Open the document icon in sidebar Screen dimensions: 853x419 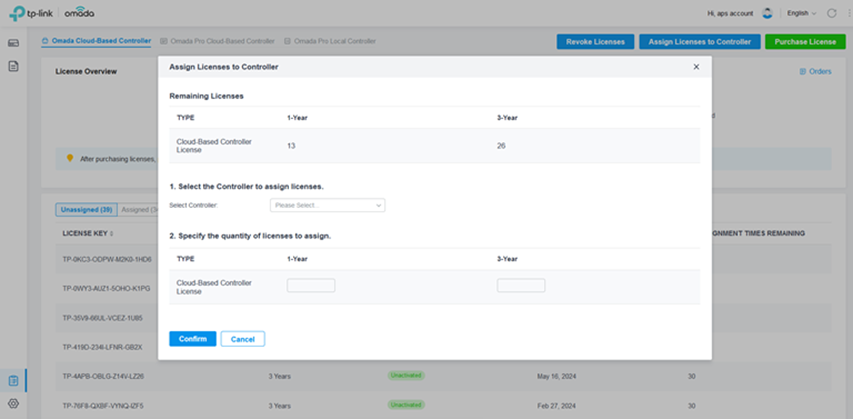(x=14, y=66)
